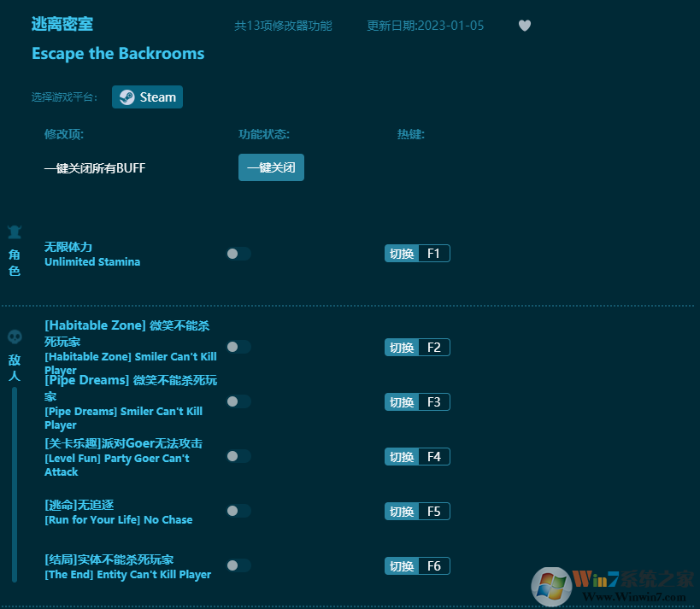This screenshot has width=700, height=609.
Task: Toggle Unlimited Stamina switch
Action: click(x=238, y=254)
